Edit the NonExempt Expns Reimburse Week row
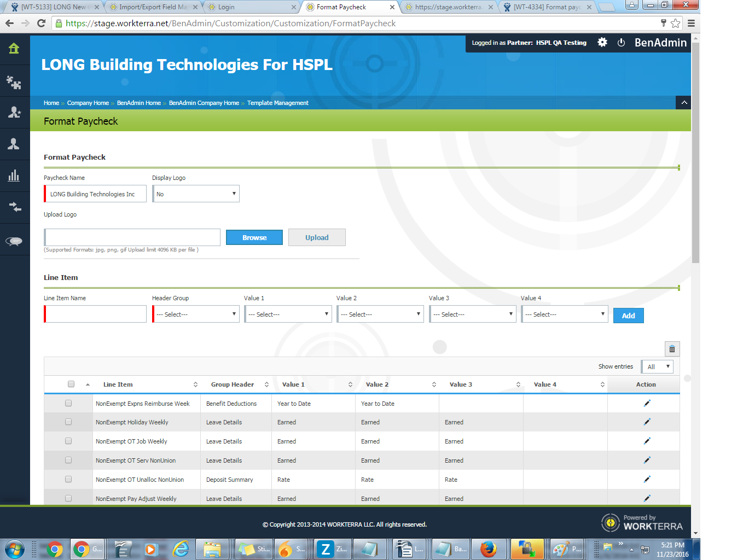 pos(647,403)
